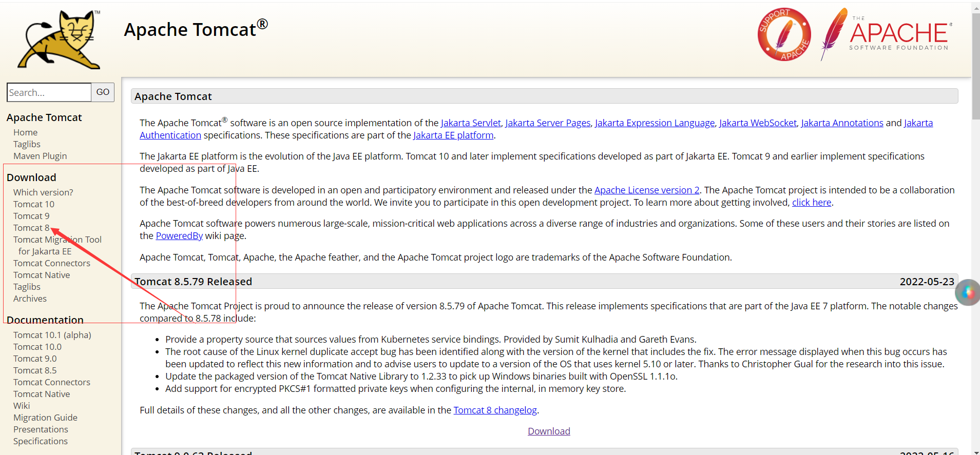Open the 'Which version?' download link
Image resolution: width=980 pixels, height=455 pixels.
[43, 192]
